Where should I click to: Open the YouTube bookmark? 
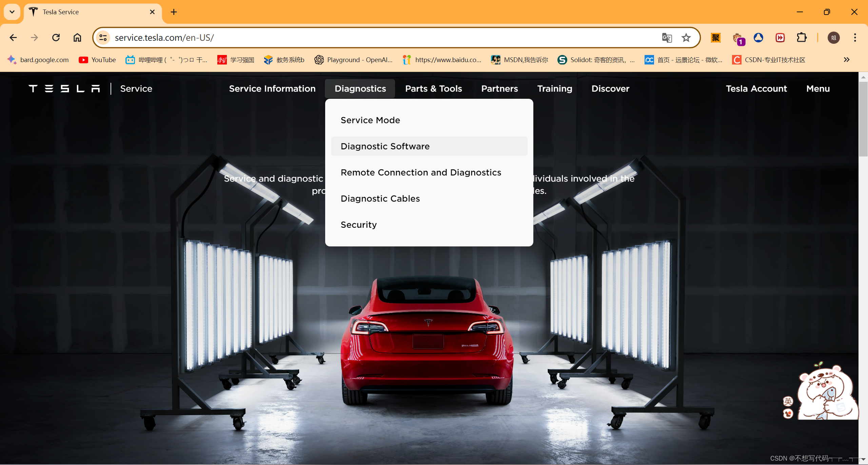97,60
